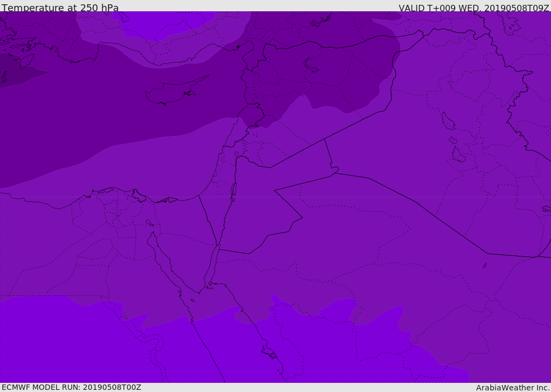
Task: Click the Sea of Galilee outline
Action: coord(236,154)
